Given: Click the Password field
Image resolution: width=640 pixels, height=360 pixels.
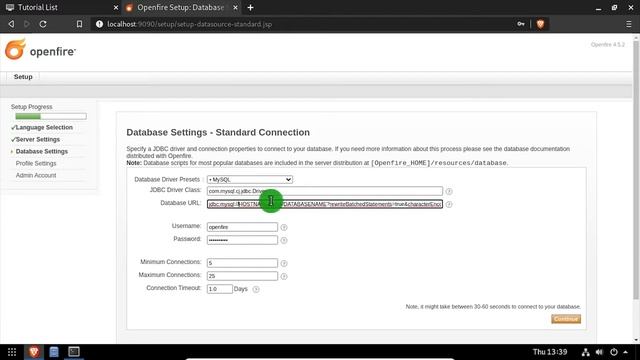Looking at the screenshot, I should point(242,240).
